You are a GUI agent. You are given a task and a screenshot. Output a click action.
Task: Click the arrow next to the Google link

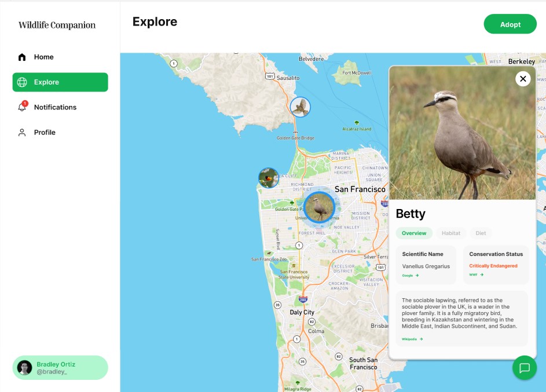pyautogui.click(x=416, y=276)
